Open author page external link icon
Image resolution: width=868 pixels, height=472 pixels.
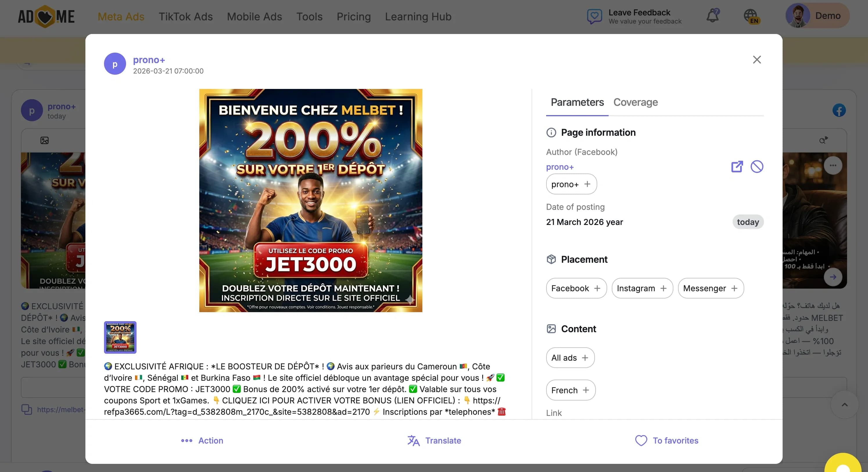tap(737, 167)
